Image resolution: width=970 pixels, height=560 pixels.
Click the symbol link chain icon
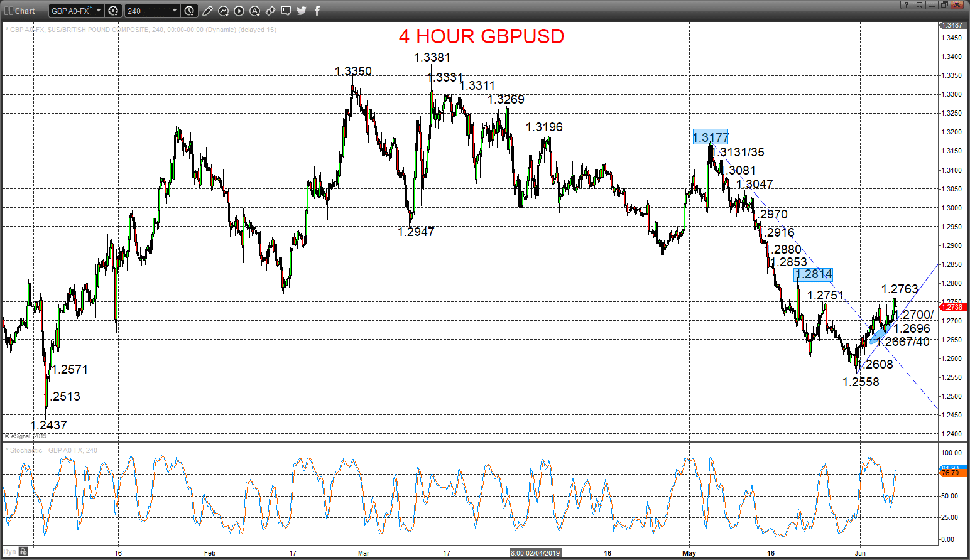[271, 11]
